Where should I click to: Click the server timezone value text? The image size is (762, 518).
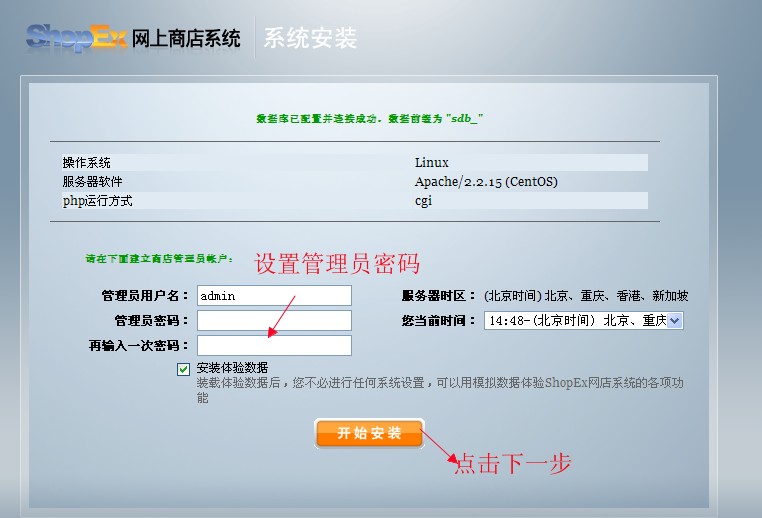586,295
